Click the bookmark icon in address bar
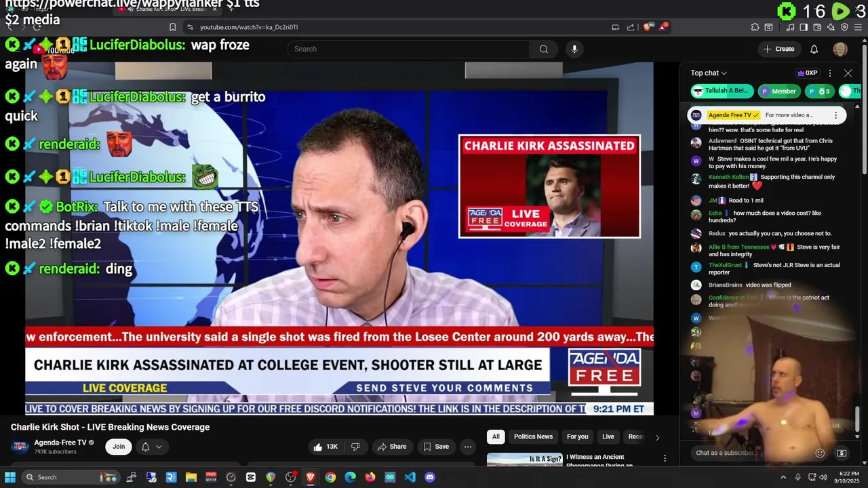The image size is (868, 488). coord(172,27)
